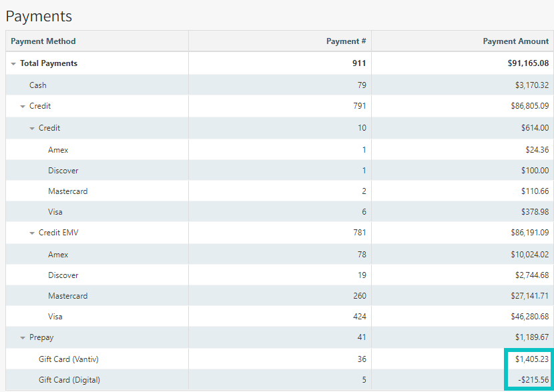Viewport: 554px width, 392px height.
Task: Collapse the nested Credit subgroup with 10 payments
Action: [32, 128]
